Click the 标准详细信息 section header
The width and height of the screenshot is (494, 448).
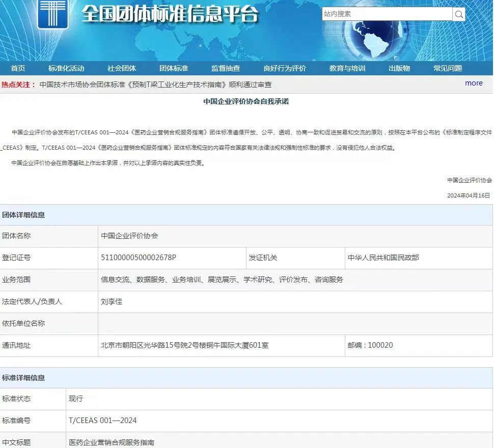tap(23, 378)
